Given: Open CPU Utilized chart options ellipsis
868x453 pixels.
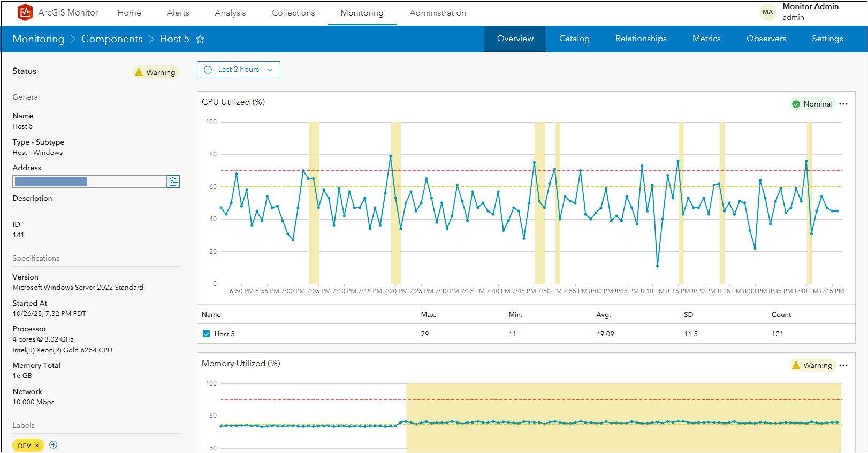Looking at the screenshot, I should (x=843, y=104).
